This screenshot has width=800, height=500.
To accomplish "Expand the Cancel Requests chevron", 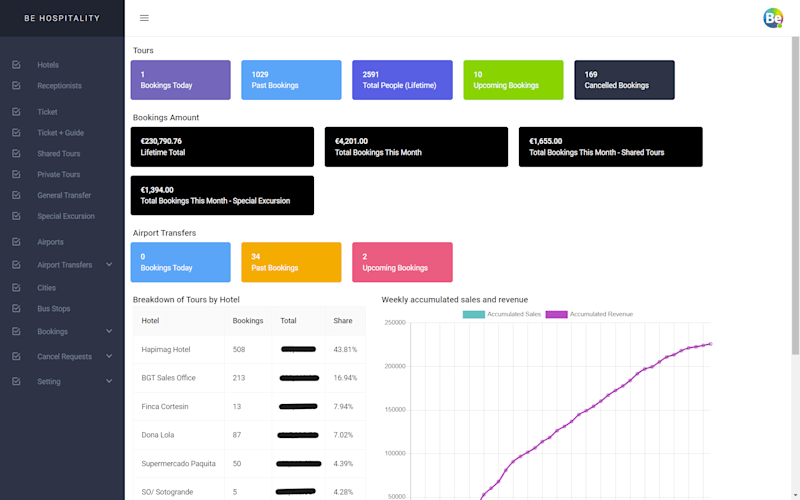I will 109,356.
